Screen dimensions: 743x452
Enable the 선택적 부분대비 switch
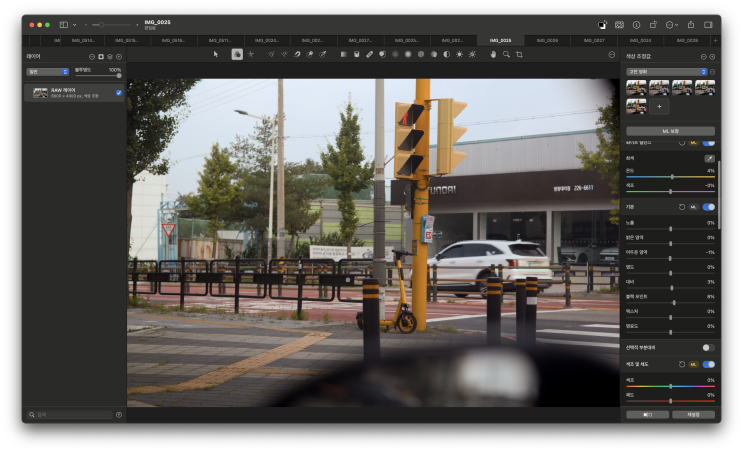[708, 347]
